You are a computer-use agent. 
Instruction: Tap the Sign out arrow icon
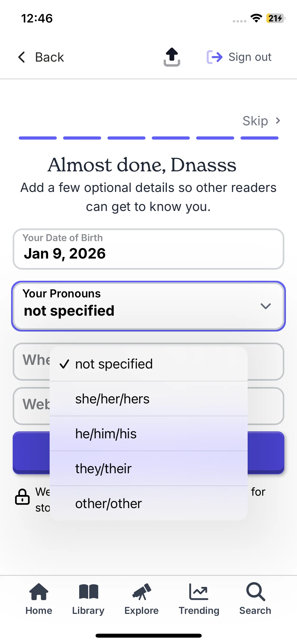(214, 57)
